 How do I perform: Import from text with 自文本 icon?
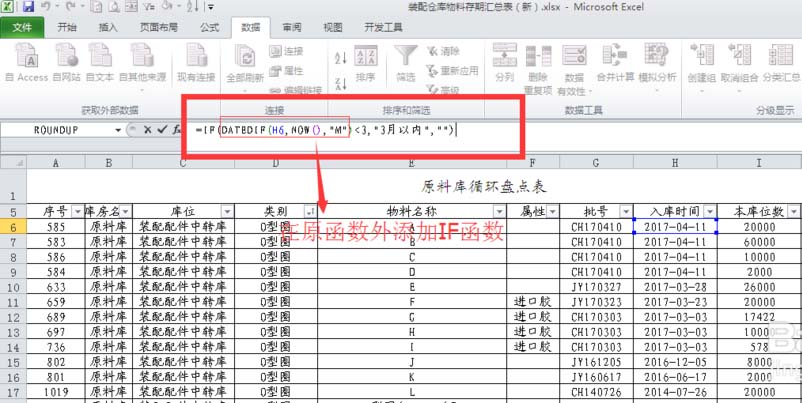100,62
